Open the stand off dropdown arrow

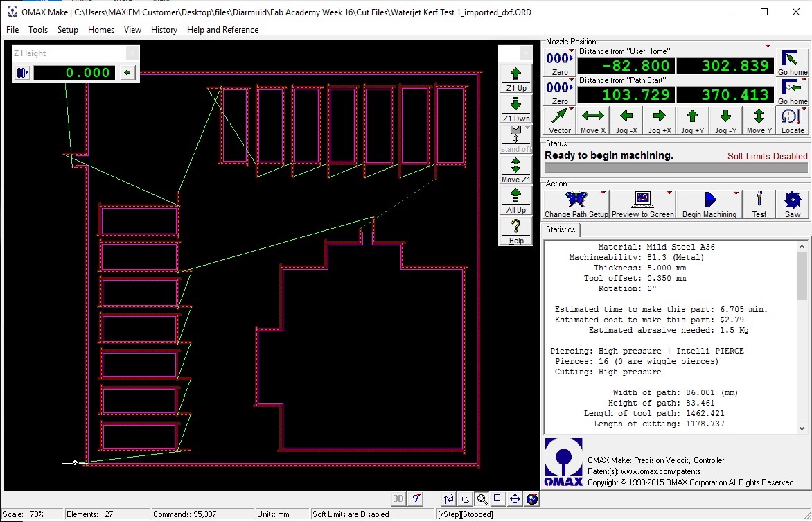tap(528, 128)
